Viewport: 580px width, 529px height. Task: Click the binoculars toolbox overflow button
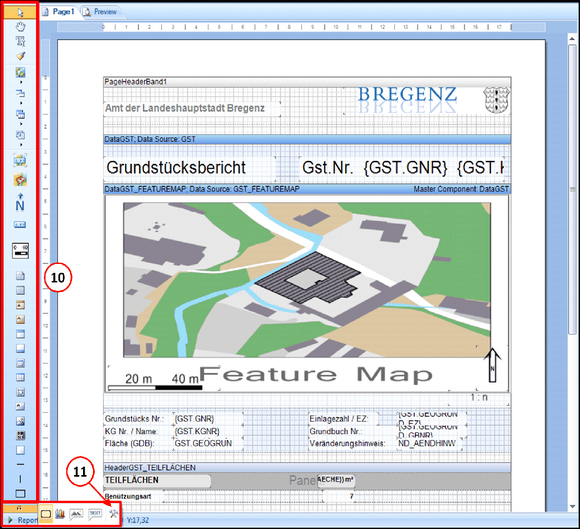pyautogui.click(x=19, y=508)
